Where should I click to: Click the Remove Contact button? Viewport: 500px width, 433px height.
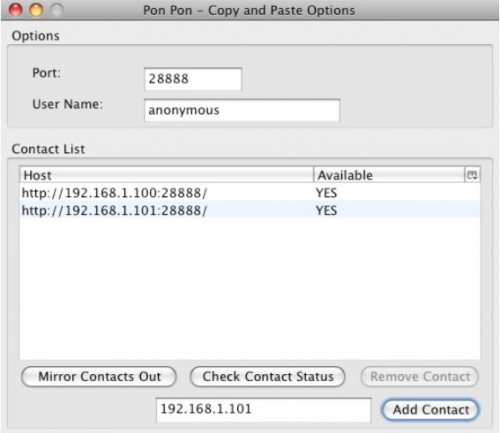(x=420, y=377)
